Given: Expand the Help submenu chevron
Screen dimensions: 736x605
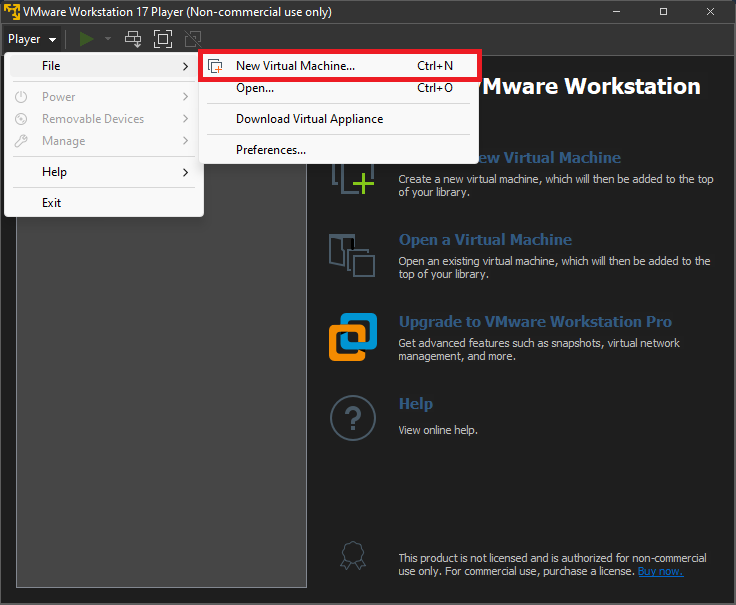Looking at the screenshot, I should (x=185, y=172).
